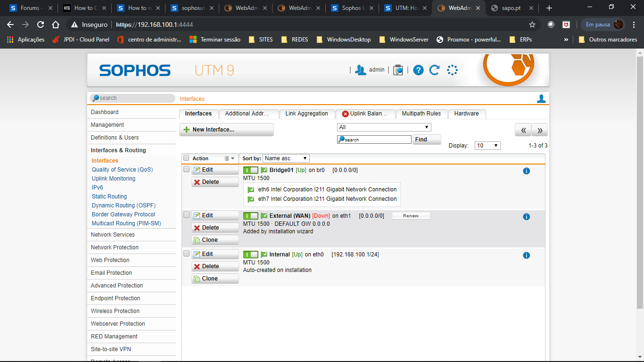Toggle the Internal interface status switch
Screen dimensions: 644x362
(251, 255)
